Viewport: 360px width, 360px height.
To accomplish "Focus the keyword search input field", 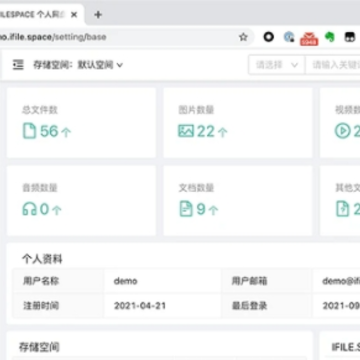I will click(x=333, y=65).
